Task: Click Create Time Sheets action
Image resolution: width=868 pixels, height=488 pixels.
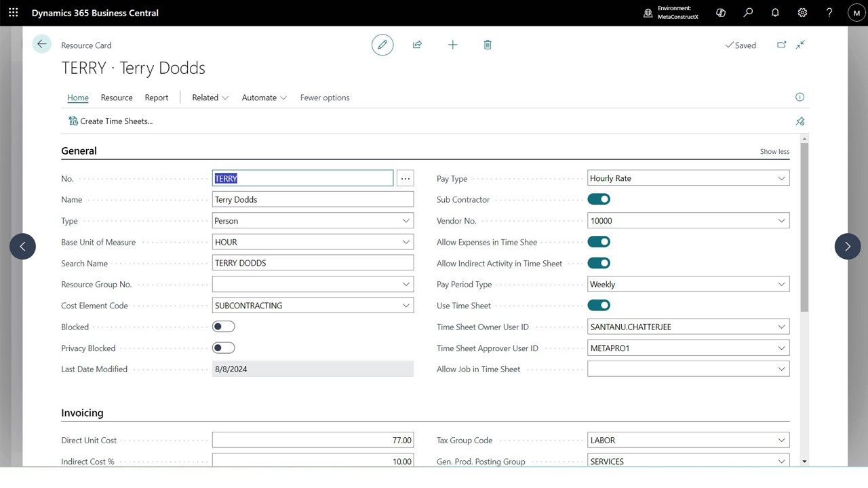Action: pyautogui.click(x=111, y=121)
